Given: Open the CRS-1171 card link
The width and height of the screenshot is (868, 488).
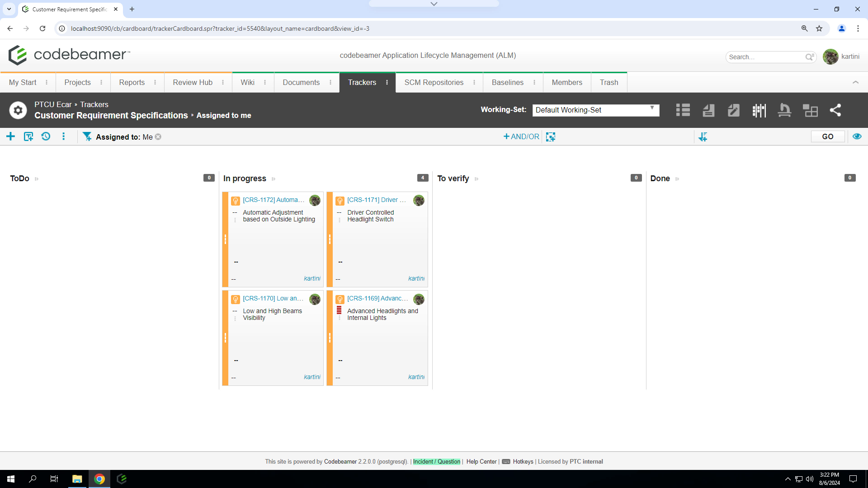Looking at the screenshot, I should tap(377, 200).
